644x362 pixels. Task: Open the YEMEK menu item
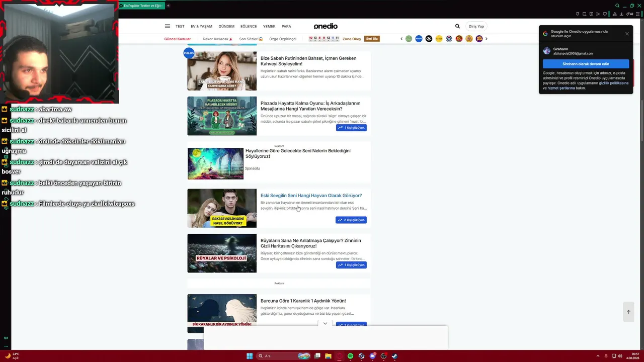click(269, 26)
